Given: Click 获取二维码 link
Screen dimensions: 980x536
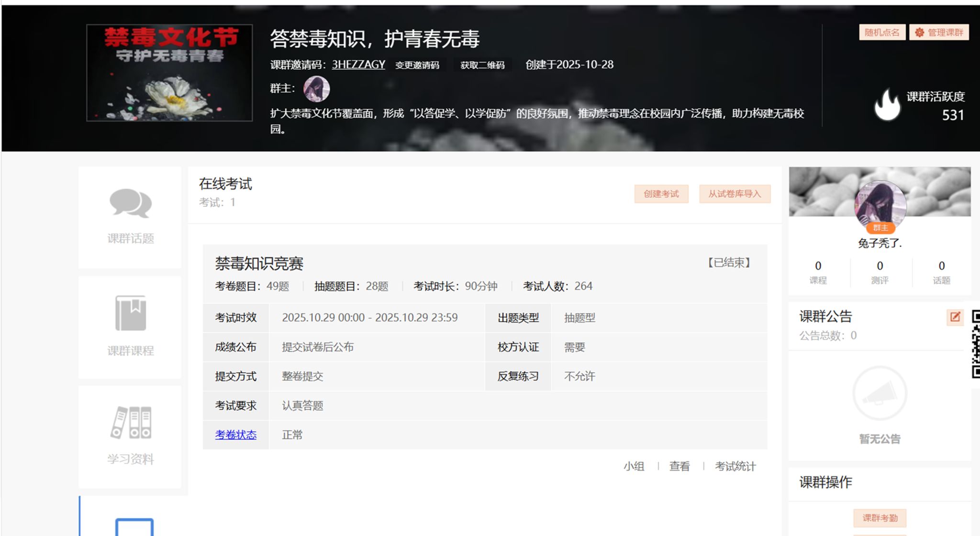Looking at the screenshot, I should click(482, 65).
